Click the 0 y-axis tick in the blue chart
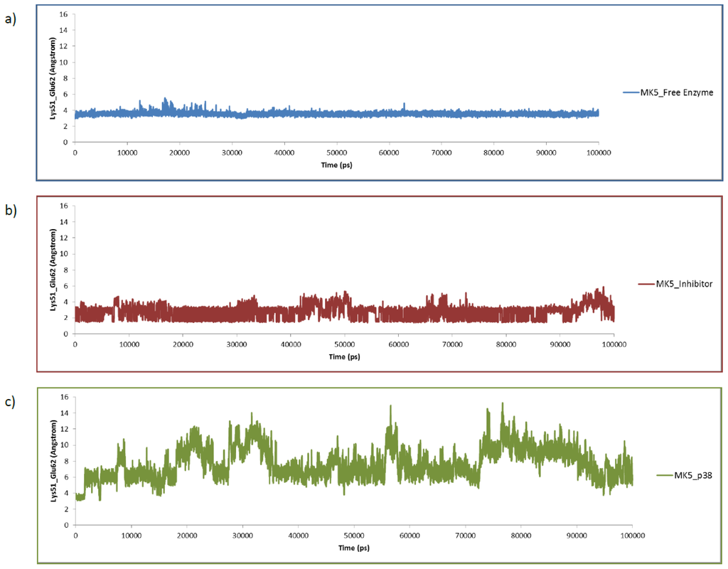Image resolution: width=728 pixels, height=569 pixels. pyautogui.click(x=65, y=142)
